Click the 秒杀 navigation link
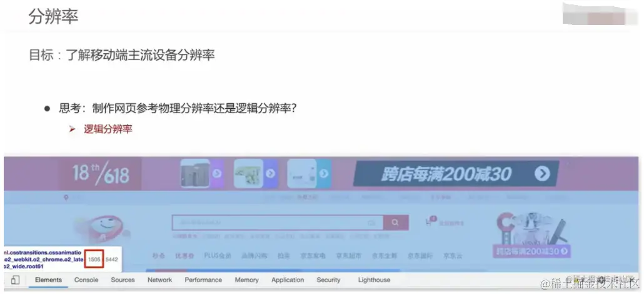644x294 pixels. [x=159, y=256]
